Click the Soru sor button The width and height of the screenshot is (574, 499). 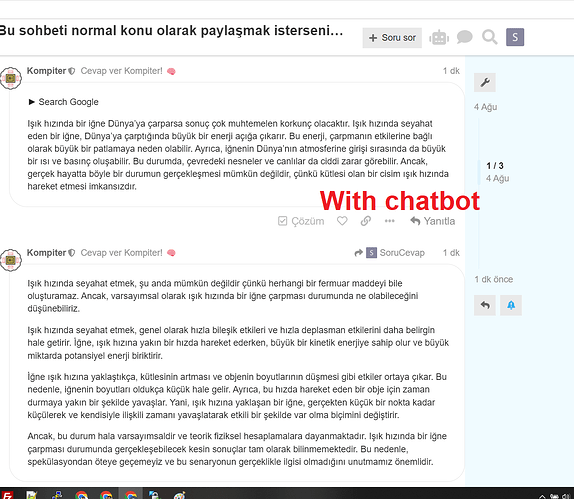[x=392, y=38]
